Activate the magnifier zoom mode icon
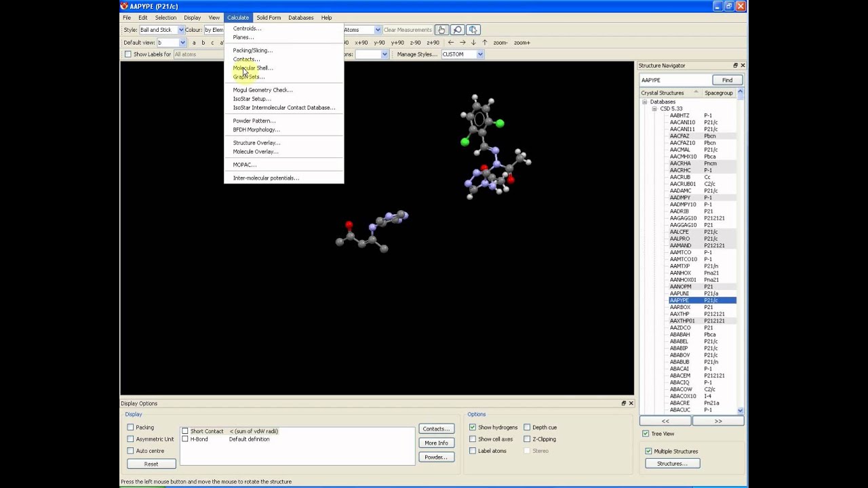Image resolution: width=868 pixels, height=488 pixels. coord(458,30)
